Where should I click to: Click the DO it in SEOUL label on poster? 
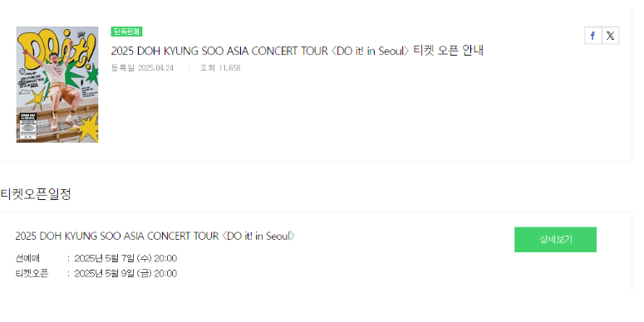click(28, 116)
